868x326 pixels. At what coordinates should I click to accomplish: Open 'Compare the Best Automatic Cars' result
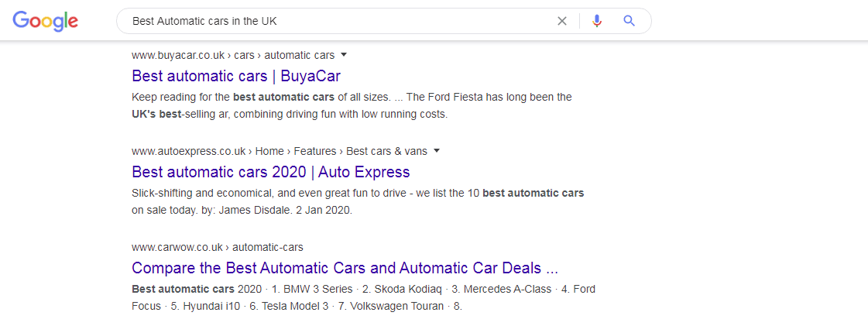point(345,268)
